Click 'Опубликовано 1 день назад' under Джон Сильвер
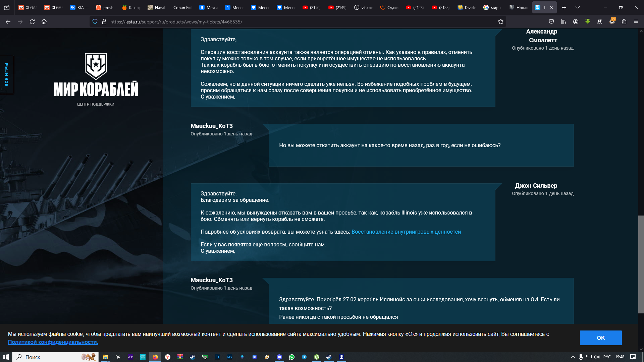 pyautogui.click(x=542, y=193)
